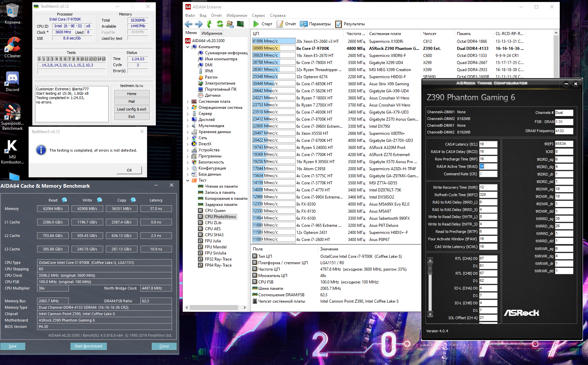
Task: Click Mail button in TestMem5
Action: (x=132, y=101)
